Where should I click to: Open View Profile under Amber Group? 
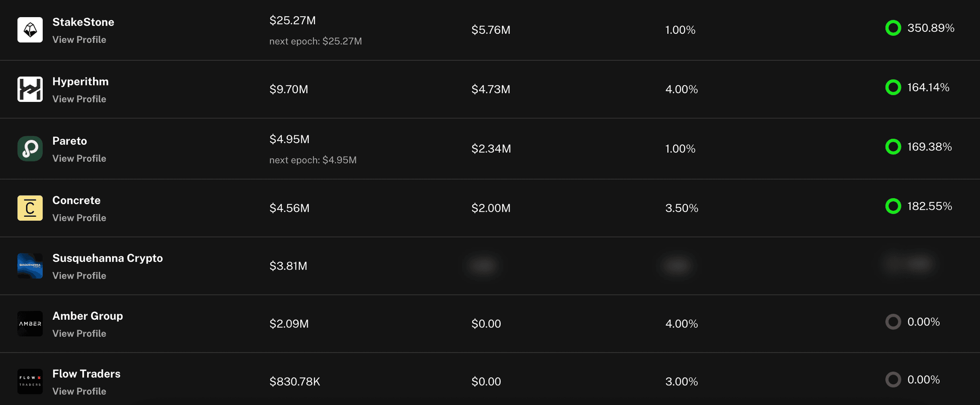tap(79, 333)
